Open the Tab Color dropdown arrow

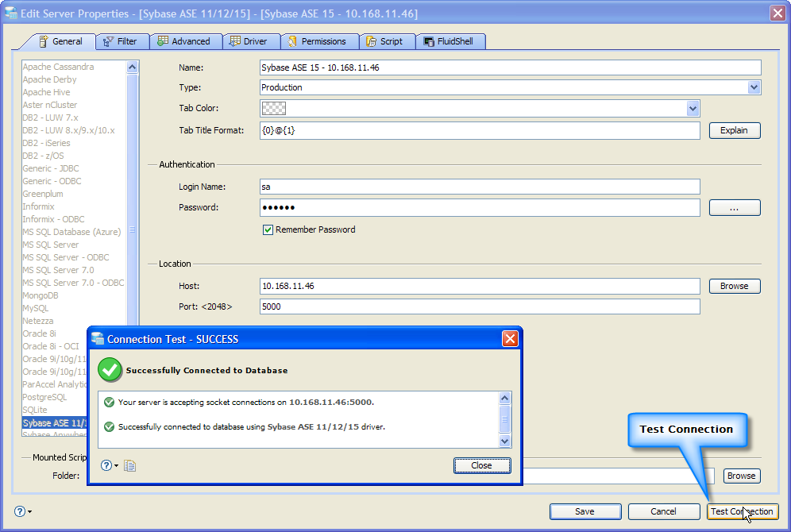click(x=693, y=108)
